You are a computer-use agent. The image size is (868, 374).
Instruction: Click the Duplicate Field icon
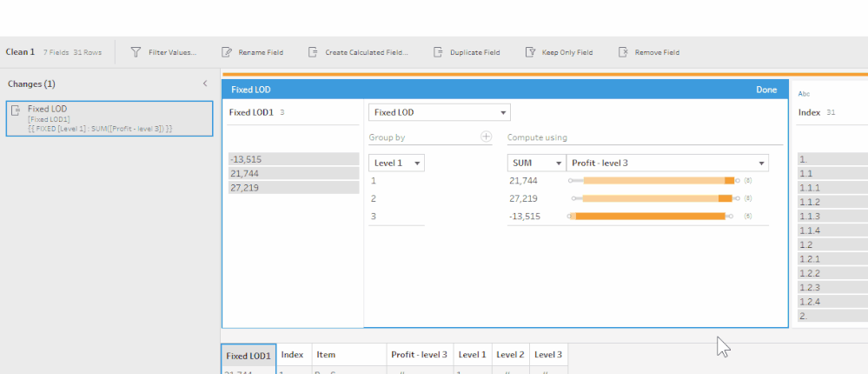(x=438, y=52)
